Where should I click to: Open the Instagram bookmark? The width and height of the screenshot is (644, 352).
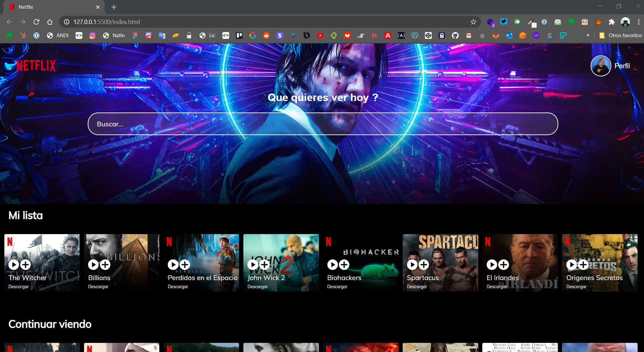coord(92,35)
